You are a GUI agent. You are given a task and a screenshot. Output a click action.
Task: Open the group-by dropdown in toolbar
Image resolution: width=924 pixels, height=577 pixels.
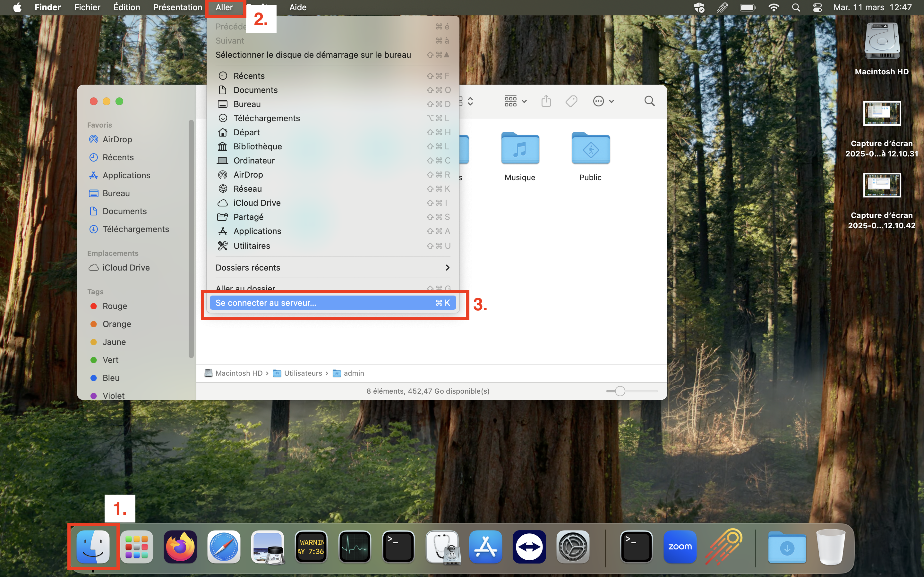point(515,101)
